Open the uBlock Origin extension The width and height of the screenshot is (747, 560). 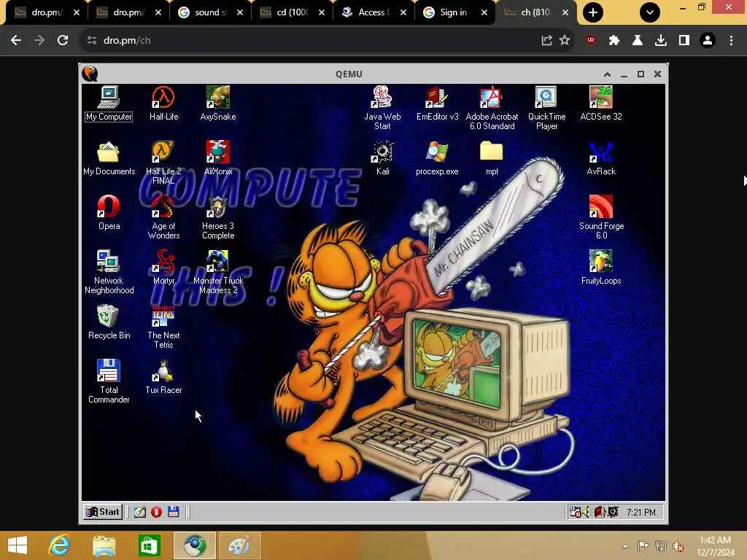click(591, 41)
